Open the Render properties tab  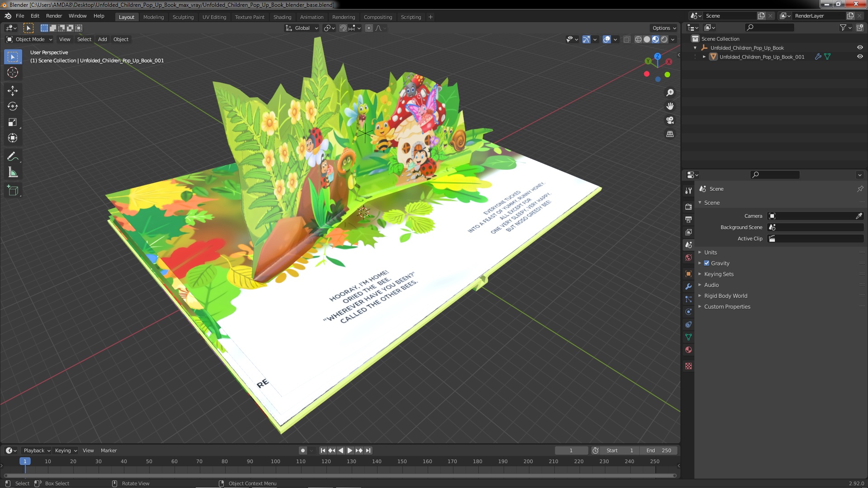pos(689,206)
